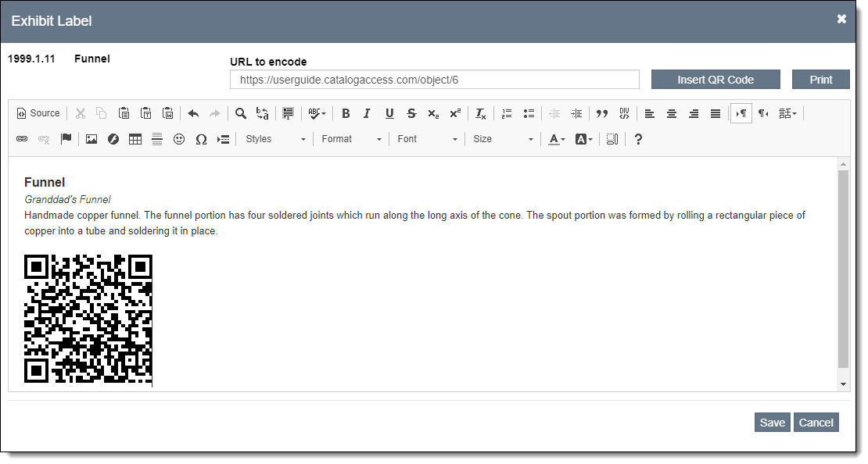The image size is (868, 464).
Task: Insert a bulleted list
Action: click(529, 113)
